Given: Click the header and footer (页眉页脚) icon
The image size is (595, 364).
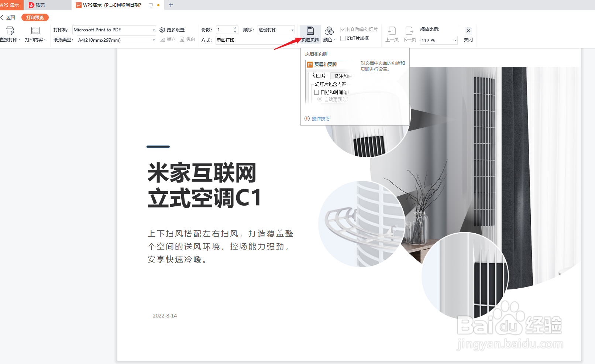Looking at the screenshot, I should click(310, 31).
